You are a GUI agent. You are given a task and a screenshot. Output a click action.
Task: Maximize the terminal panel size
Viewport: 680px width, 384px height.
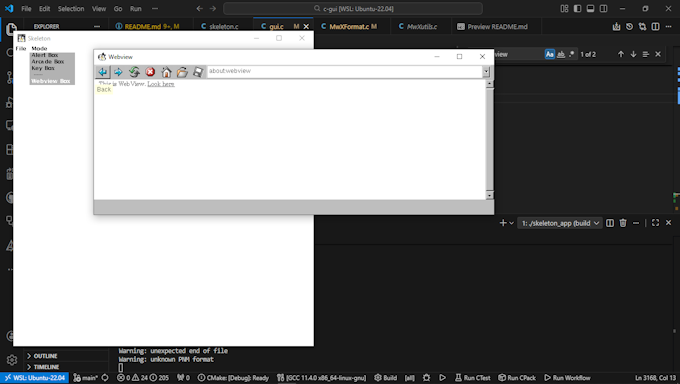[655, 223]
